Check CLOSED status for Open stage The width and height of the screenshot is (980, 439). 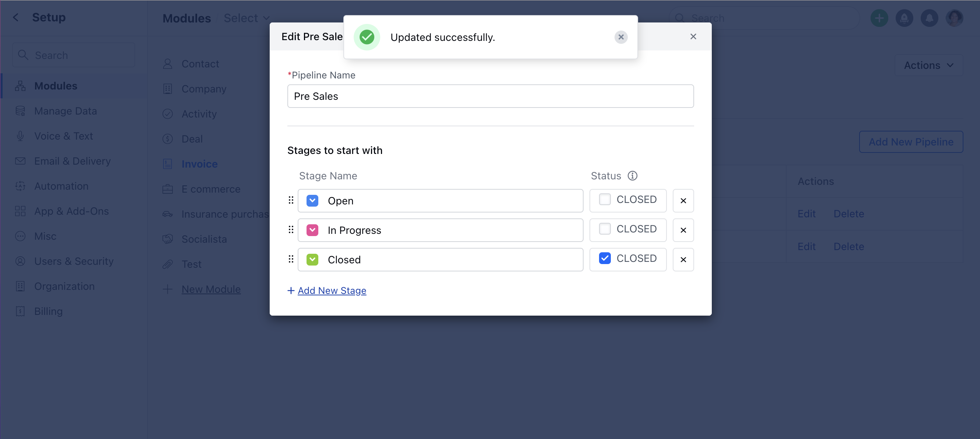605,199
